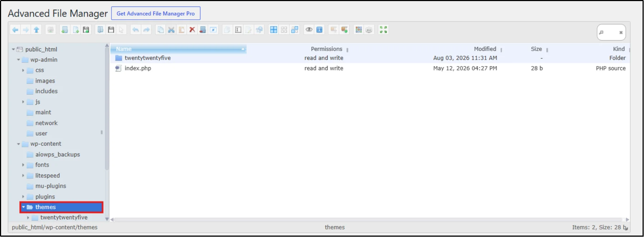Click the select none grid icon
This screenshot has height=237, width=644.
pos(284,30)
